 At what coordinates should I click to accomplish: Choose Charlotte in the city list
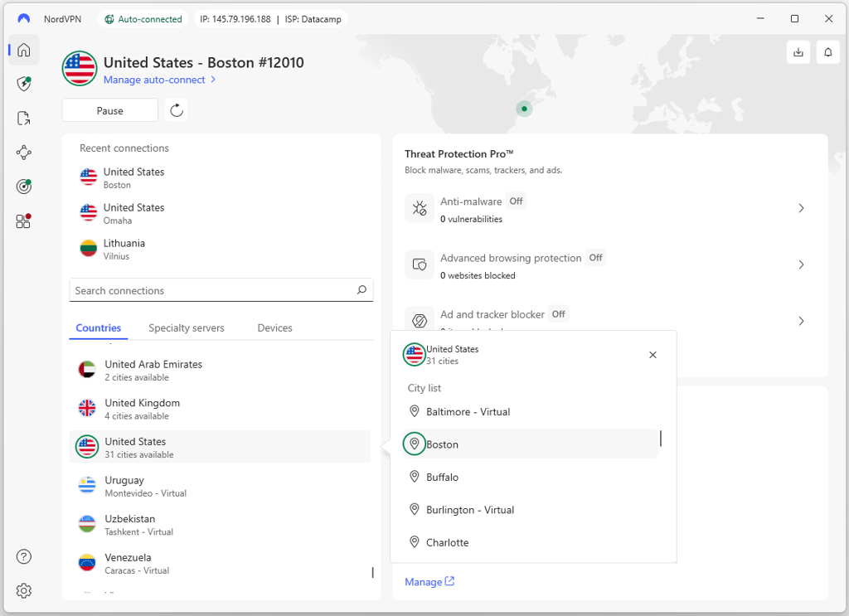(x=530, y=542)
